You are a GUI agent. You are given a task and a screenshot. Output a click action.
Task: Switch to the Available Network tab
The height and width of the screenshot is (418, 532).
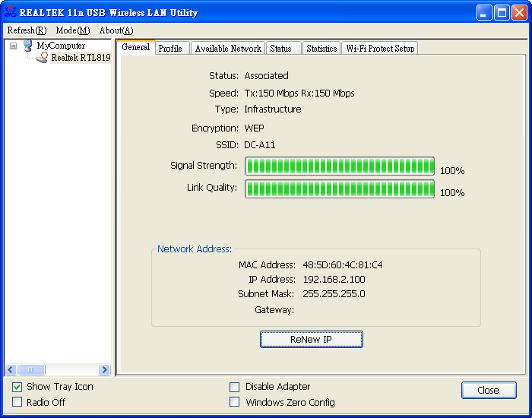coord(228,49)
